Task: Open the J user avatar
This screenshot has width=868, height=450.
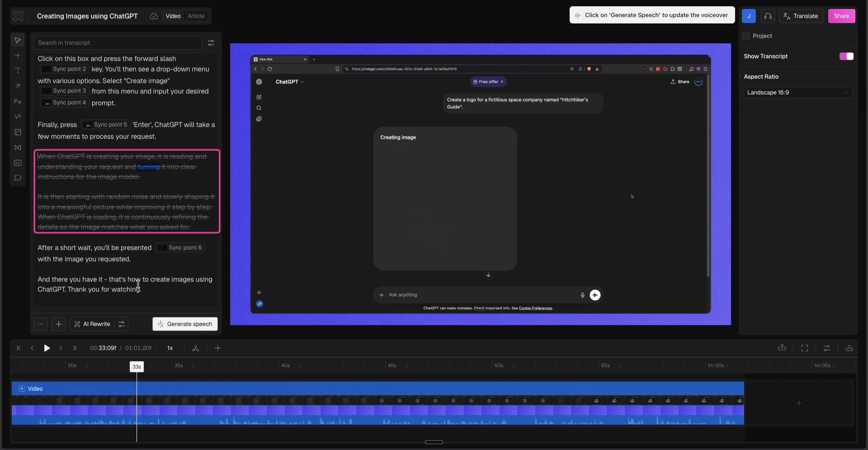Action: 749,16
